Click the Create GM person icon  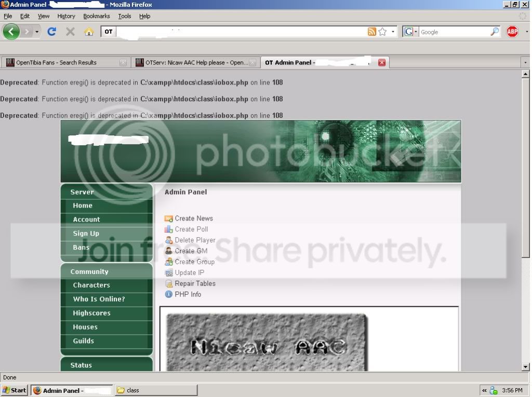coord(169,251)
